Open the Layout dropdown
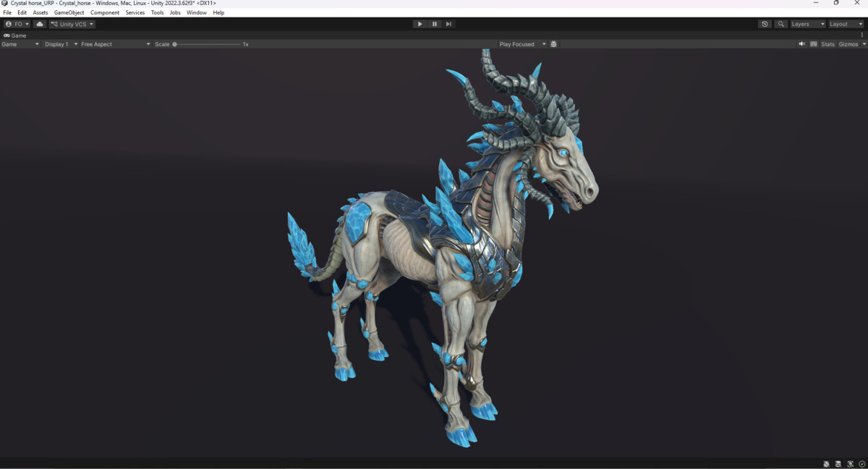 tap(846, 24)
